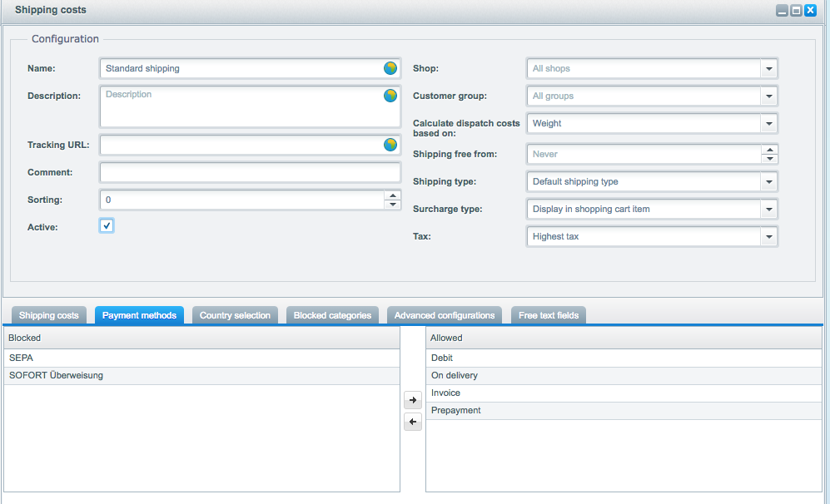Increase the Shipping free from value

(x=769, y=150)
